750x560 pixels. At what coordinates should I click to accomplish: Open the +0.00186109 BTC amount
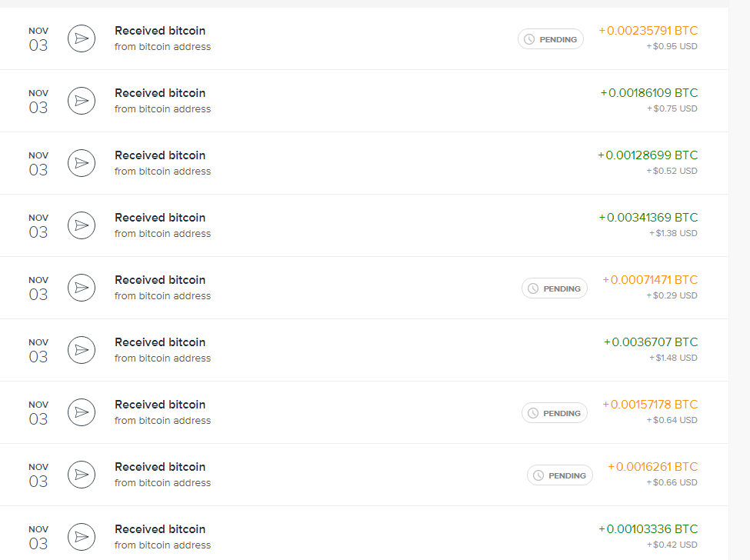click(649, 93)
